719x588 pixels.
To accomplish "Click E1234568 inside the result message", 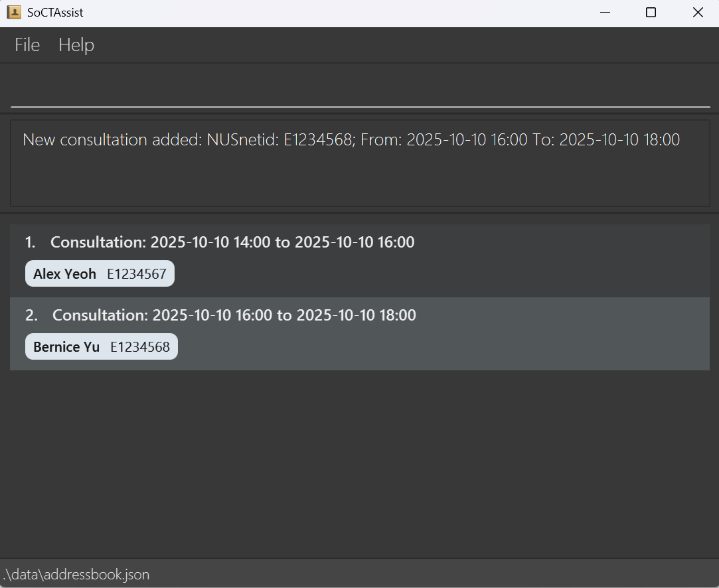I will [317, 140].
